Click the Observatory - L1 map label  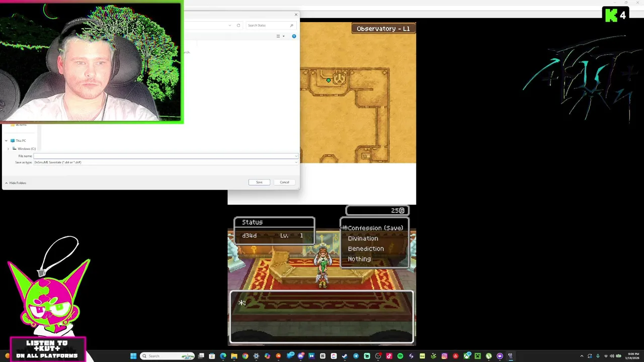383,29
